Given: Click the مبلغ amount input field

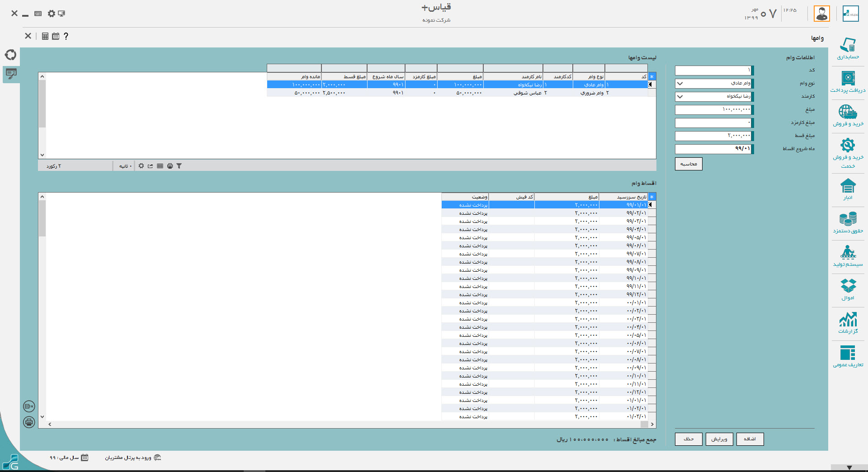Looking at the screenshot, I should (x=713, y=110).
